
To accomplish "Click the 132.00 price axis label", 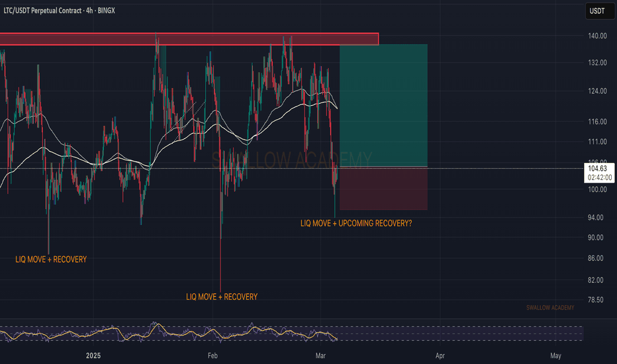I will [x=597, y=63].
